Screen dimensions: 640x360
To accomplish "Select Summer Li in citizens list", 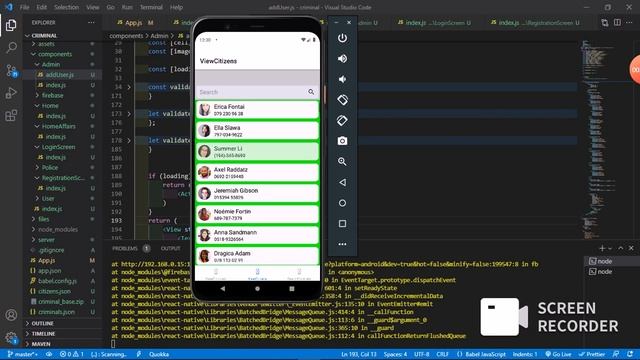I will [x=257, y=151].
